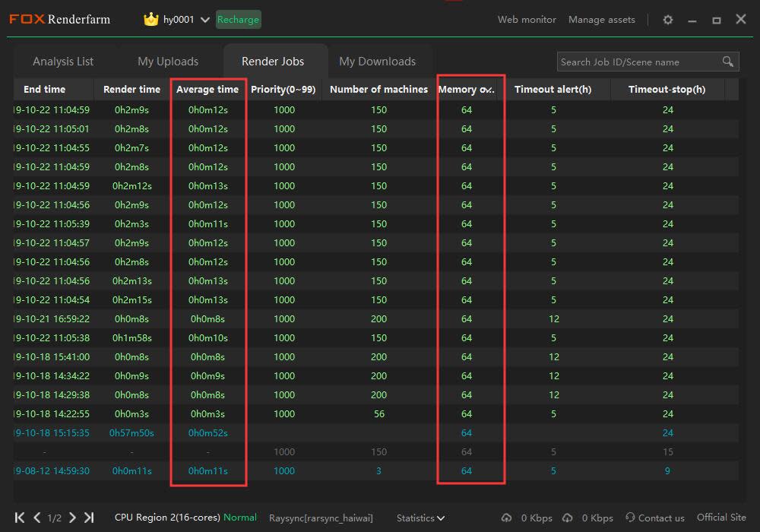Sort by Average time column header

click(x=207, y=89)
